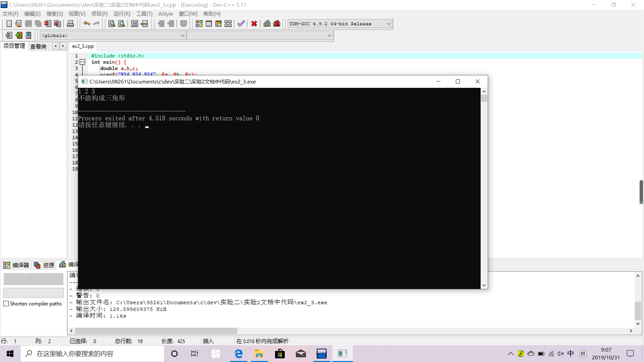Viewport: 644px width, 362px height.
Task: Expand the (globals) scope dropdown
Action: (183, 36)
